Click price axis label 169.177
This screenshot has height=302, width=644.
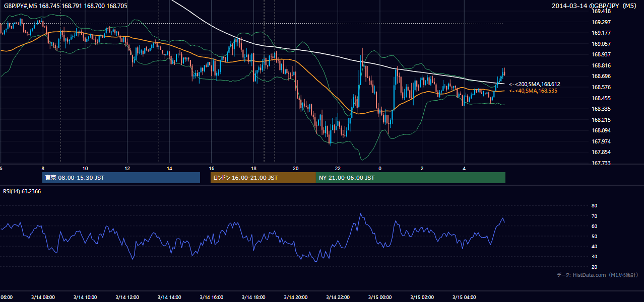click(x=601, y=33)
